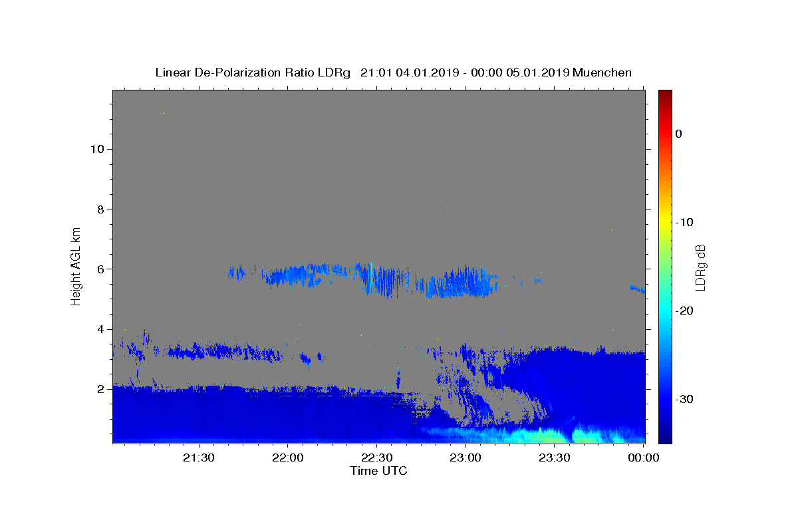Click the 23:00 time tick label
Screen dimensions: 798x532
click(x=465, y=458)
